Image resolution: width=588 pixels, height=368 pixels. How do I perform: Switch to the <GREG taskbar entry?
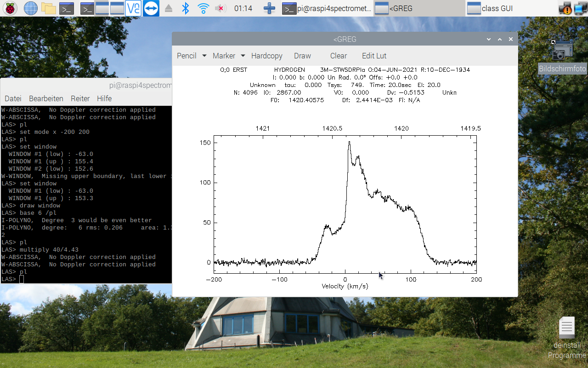419,8
